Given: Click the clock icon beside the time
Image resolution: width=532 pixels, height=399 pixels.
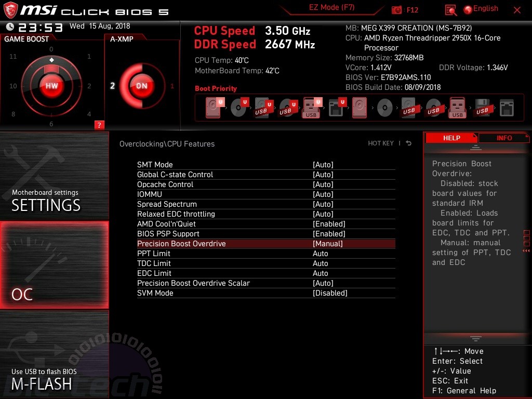Looking at the screenshot, I should point(10,27).
